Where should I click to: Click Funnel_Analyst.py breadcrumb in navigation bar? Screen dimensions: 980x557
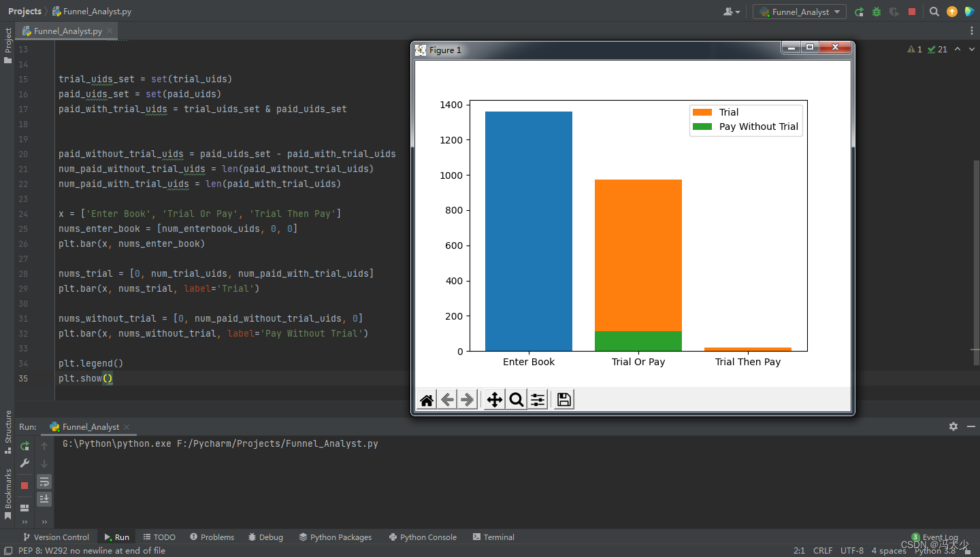pos(92,12)
